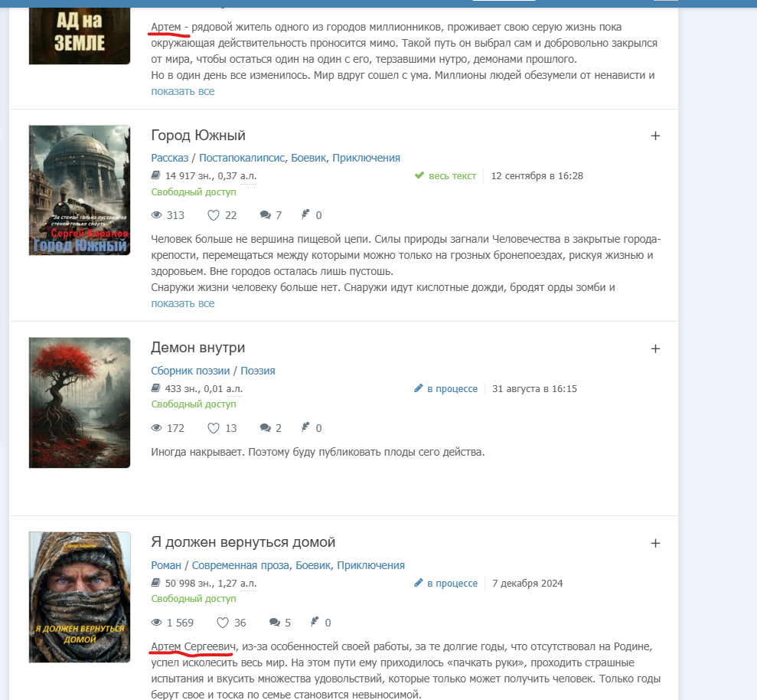
Task: Click the feather reviews icon for Демон внутри
Action: coord(305,427)
